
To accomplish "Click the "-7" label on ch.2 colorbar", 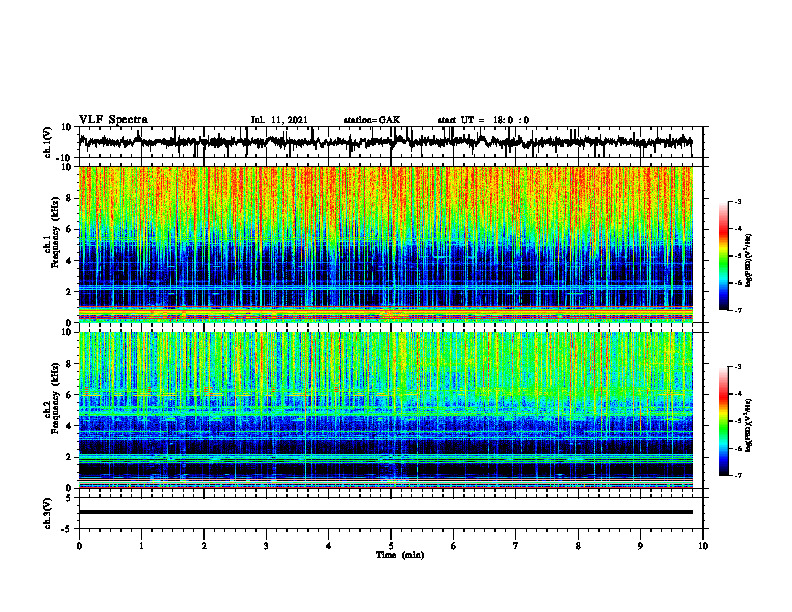I will 737,475.
